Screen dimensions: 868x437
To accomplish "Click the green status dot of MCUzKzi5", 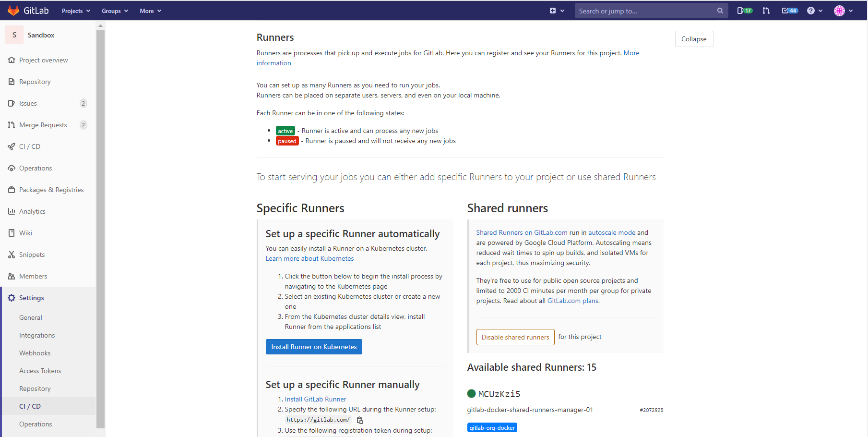I will [x=471, y=393].
